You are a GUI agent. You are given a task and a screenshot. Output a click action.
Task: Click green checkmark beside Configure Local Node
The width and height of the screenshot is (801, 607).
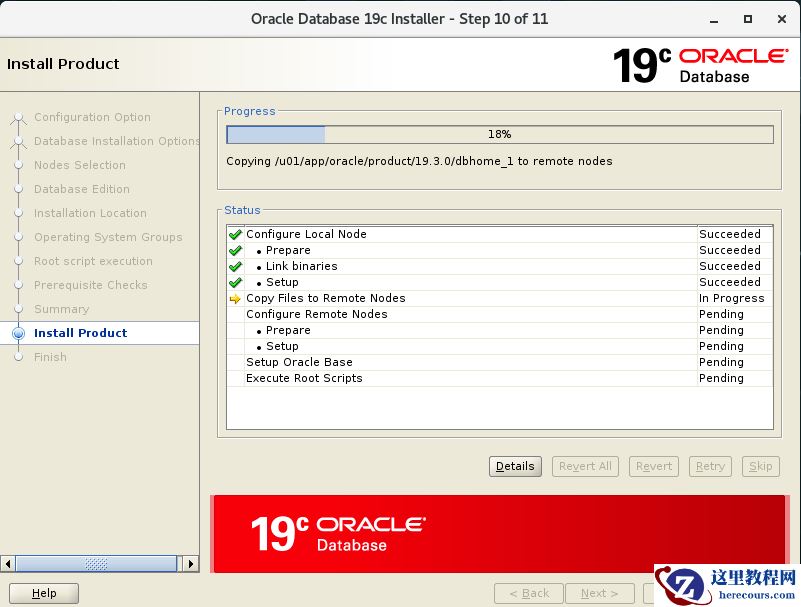pyautogui.click(x=235, y=235)
